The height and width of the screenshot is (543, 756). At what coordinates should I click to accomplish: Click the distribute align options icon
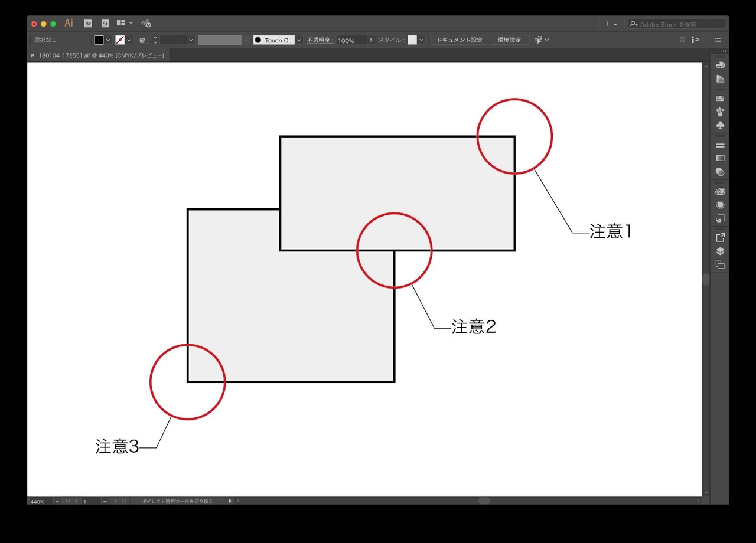coord(695,40)
